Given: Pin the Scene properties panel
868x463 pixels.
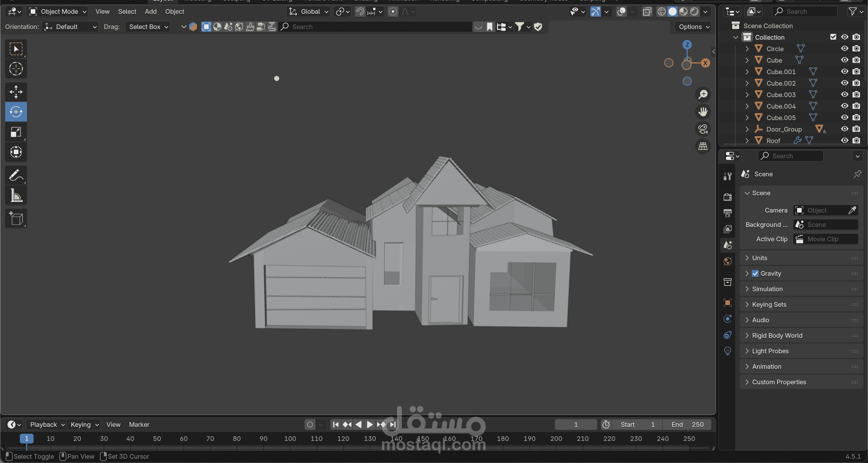Looking at the screenshot, I should pos(857,174).
